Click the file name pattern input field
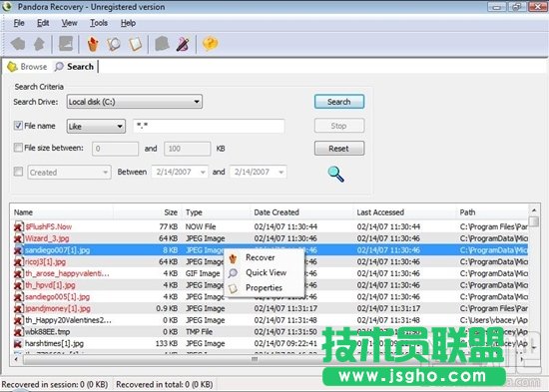549x392 pixels. pos(209,126)
